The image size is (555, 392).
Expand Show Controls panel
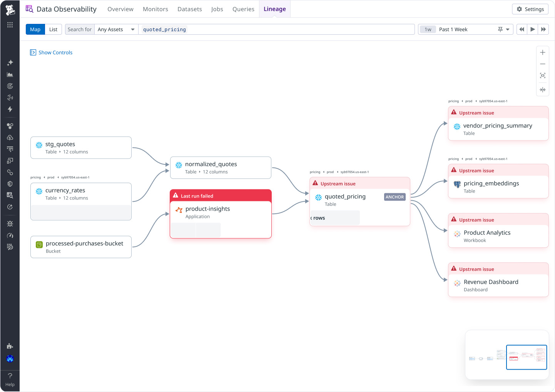pos(51,52)
